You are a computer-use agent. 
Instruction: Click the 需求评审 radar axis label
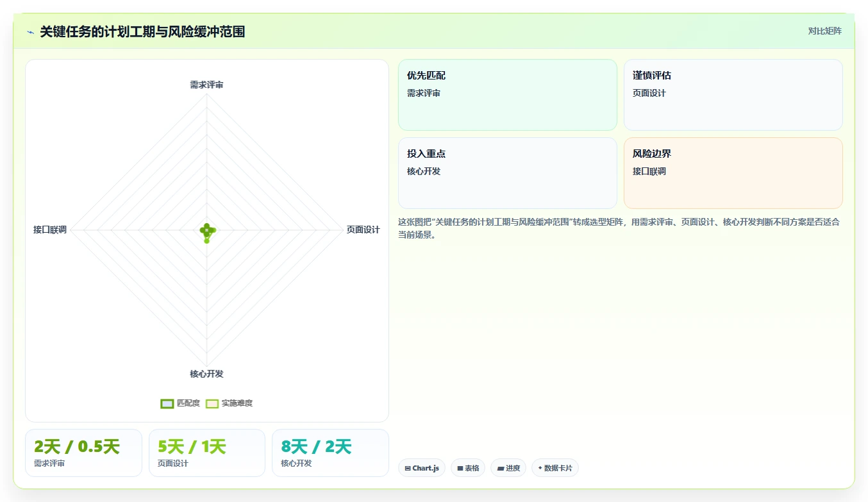(206, 85)
